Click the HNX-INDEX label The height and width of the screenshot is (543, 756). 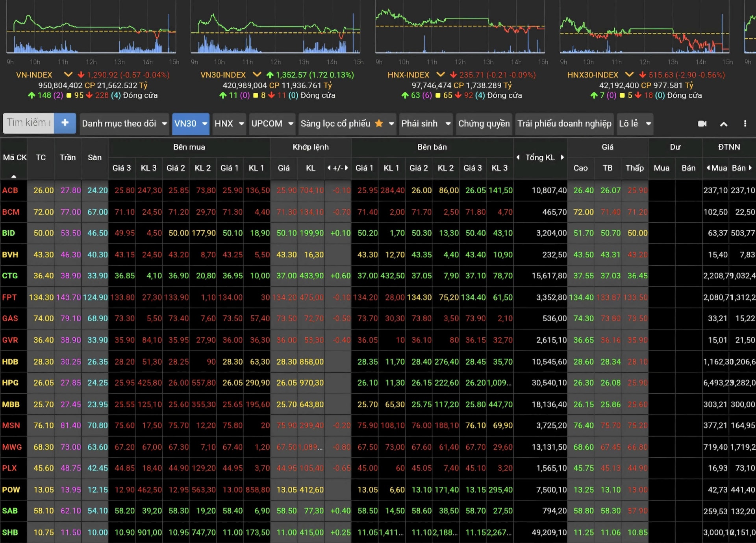click(408, 75)
